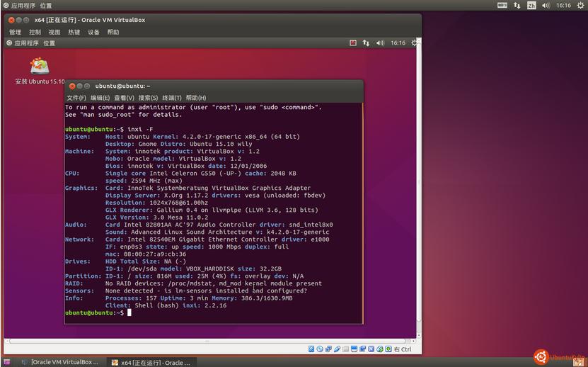Screen dimensions: 588x367
Task: Open terminal '终端(T)' menu
Action: click(172, 98)
